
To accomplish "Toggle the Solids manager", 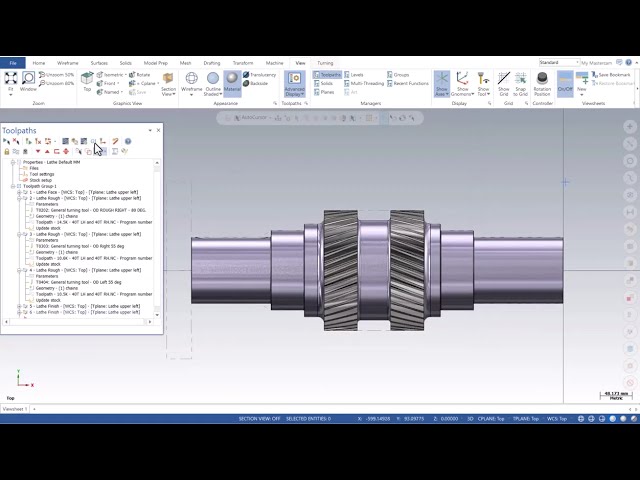I will (x=323, y=83).
